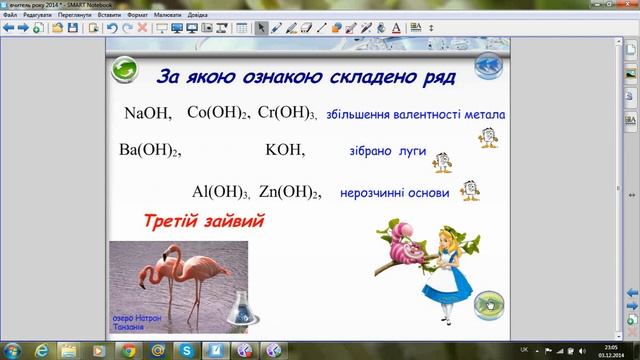Image resolution: width=640 pixels, height=360 pixels.
Task: Go to previous page with blue left arrow
Action: 9,28
